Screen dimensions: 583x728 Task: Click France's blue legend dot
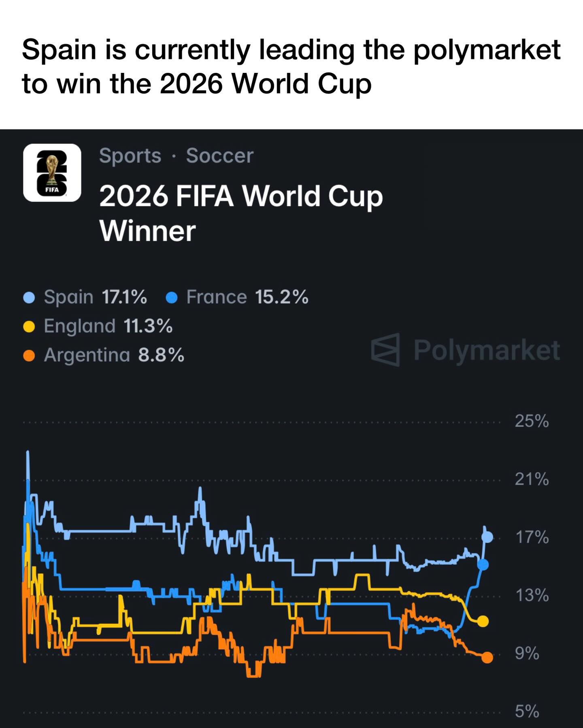[172, 298]
